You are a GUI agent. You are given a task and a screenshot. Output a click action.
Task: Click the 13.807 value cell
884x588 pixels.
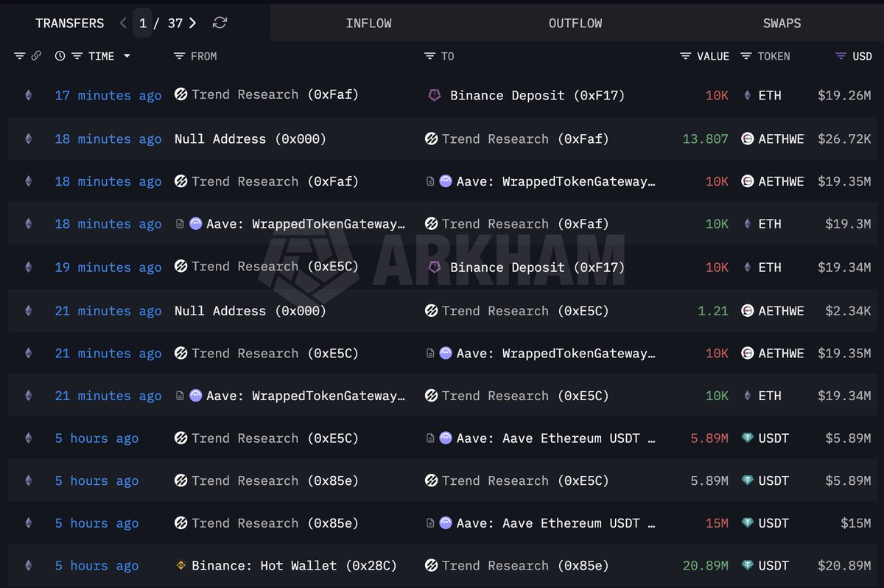pyautogui.click(x=706, y=139)
